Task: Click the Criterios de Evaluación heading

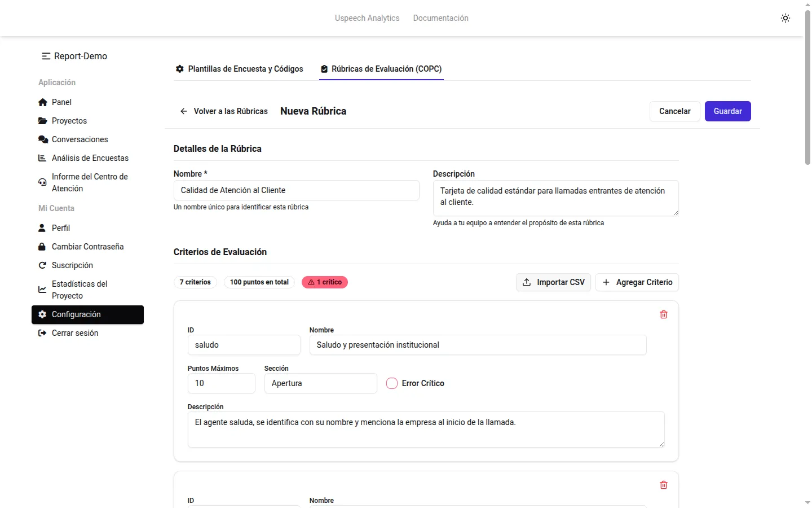Action: (x=220, y=252)
